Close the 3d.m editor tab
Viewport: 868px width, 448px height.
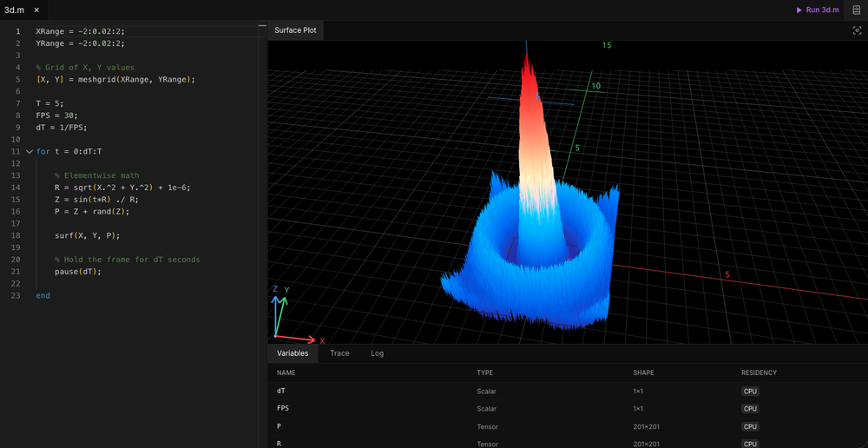36,10
